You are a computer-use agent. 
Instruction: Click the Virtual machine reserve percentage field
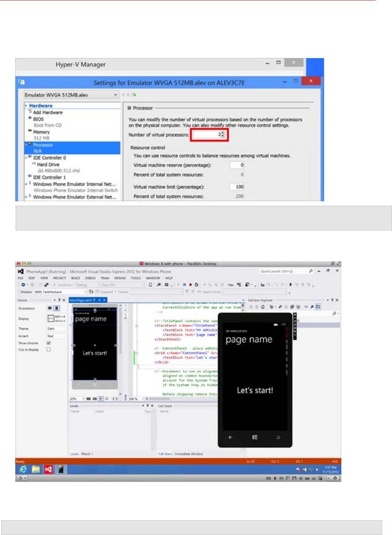(x=237, y=165)
